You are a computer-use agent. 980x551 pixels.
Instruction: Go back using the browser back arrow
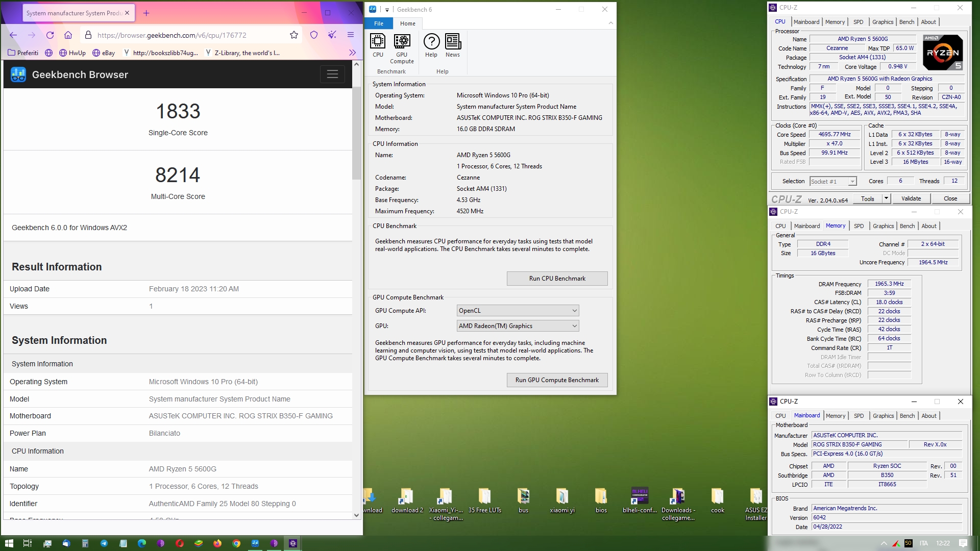(13, 35)
